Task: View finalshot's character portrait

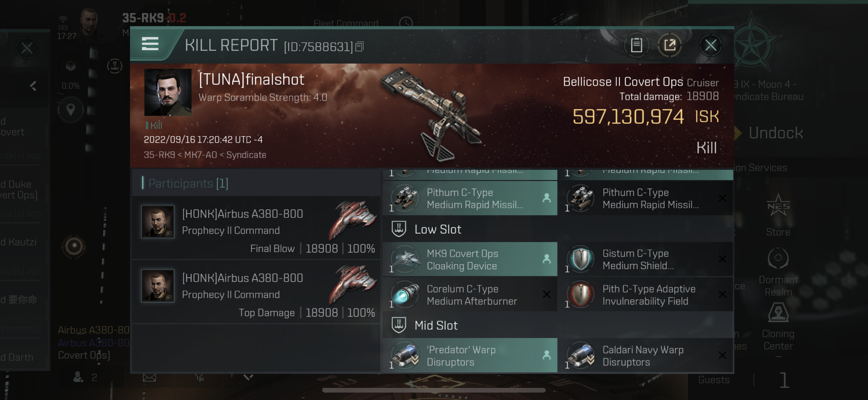Action: click(x=168, y=92)
